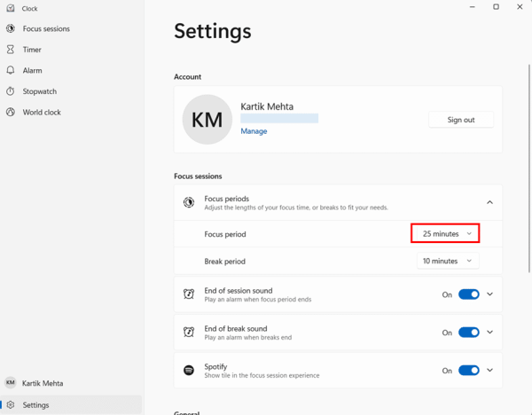Image resolution: width=532 pixels, height=415 pixels.
Task: Click the Account section label
Action: tap(188, 76)
